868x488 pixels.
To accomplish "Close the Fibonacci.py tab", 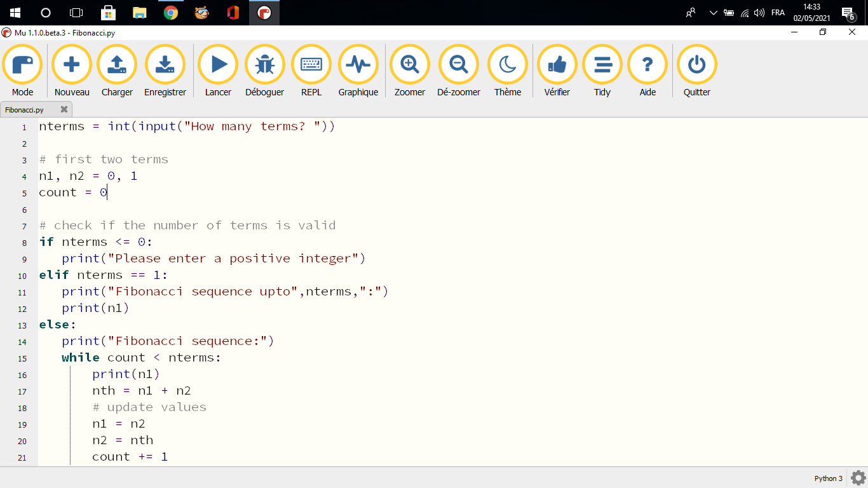I will (64, 109).
